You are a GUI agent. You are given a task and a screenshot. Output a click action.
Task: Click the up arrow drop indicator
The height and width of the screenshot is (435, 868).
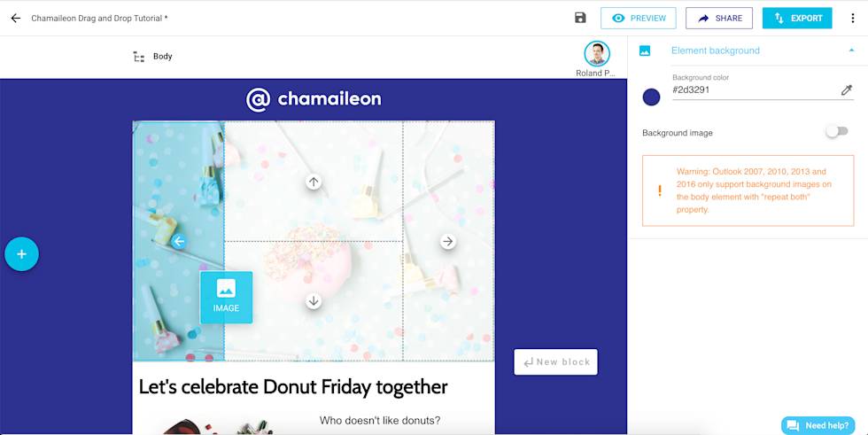[314, 182]
